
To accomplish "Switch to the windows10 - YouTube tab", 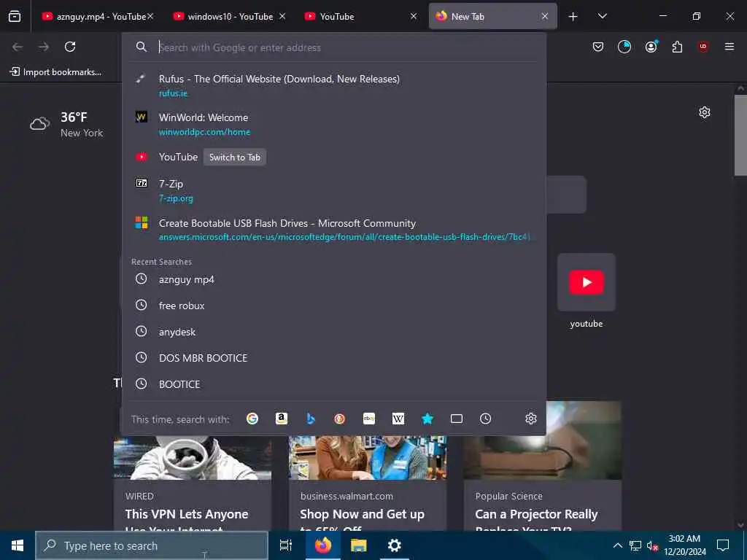I will 228,16.
